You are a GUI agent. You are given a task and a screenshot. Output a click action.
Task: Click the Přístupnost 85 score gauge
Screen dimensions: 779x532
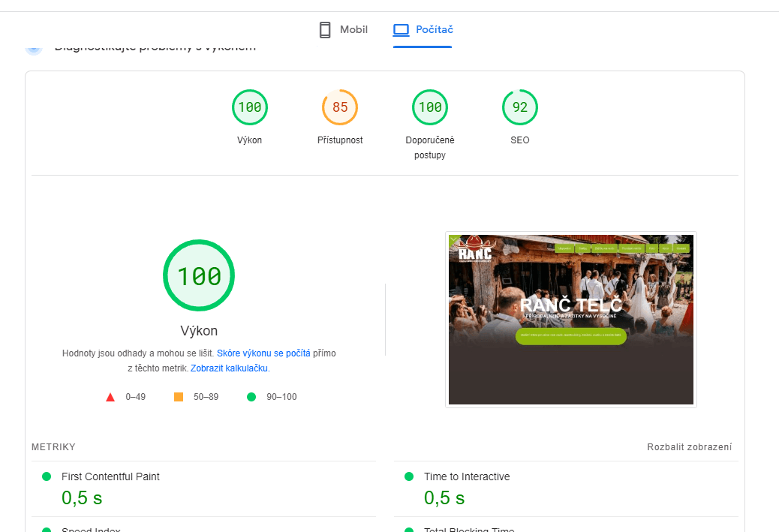tap(340, 107)
